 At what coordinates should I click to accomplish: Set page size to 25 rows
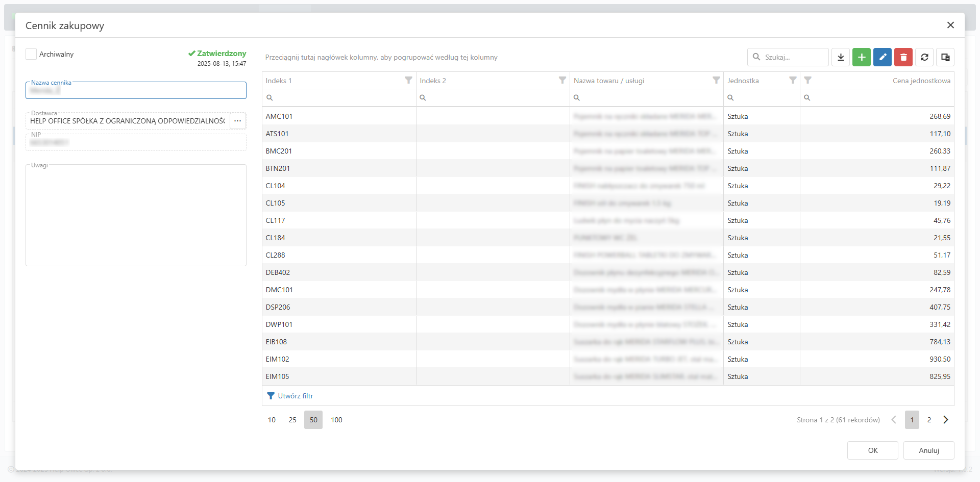point(292,420)
